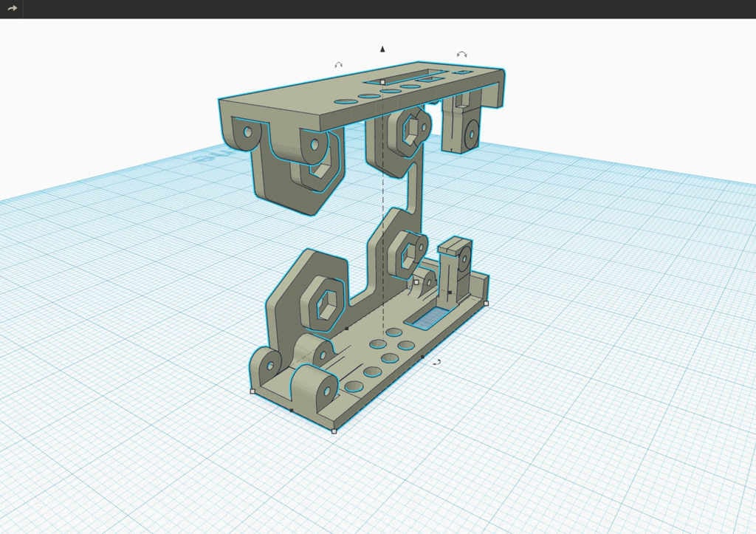Select white corner handle at base's front-most corner
The height and width of the screenshot is (534, 756).
[334, 431]
